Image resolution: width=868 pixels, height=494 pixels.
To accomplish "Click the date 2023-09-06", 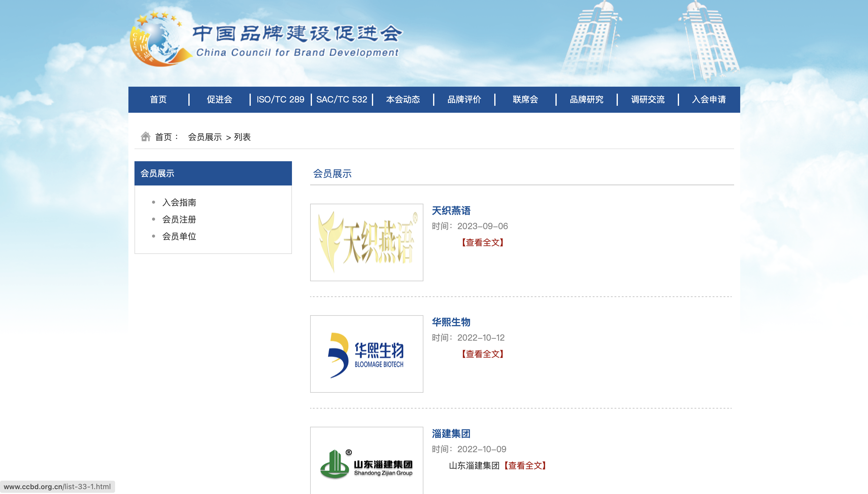I will pyautogui.click(x=482, y=226).
